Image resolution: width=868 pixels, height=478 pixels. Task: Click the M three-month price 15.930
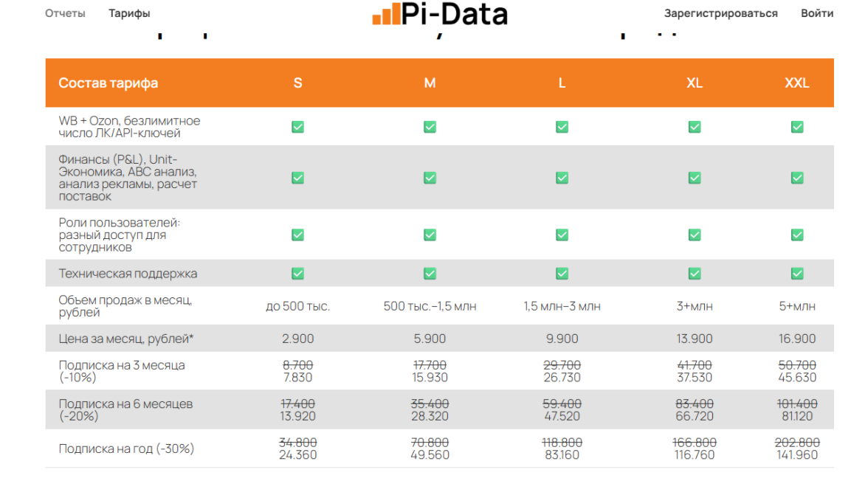click(430, 378)
